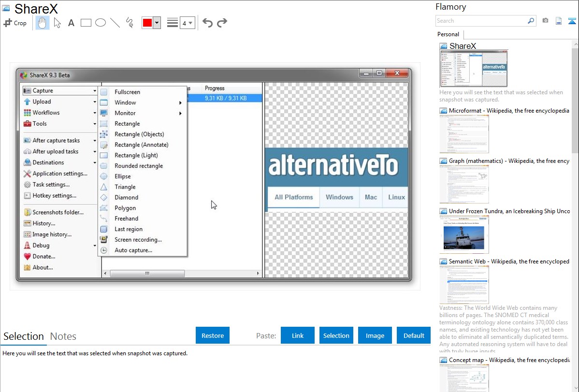Pick the text annotation tool
The image size is (579, 392).
tap(71, 23)
